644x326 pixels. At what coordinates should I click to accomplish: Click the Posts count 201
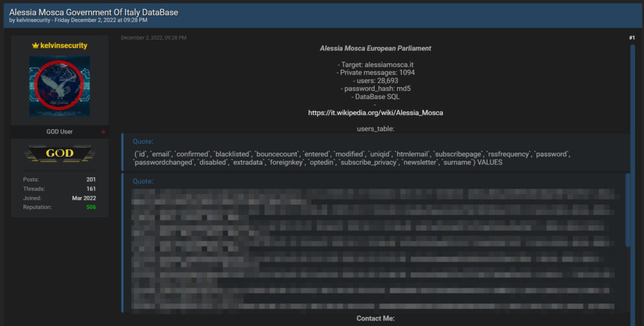(x=91, y=180)
